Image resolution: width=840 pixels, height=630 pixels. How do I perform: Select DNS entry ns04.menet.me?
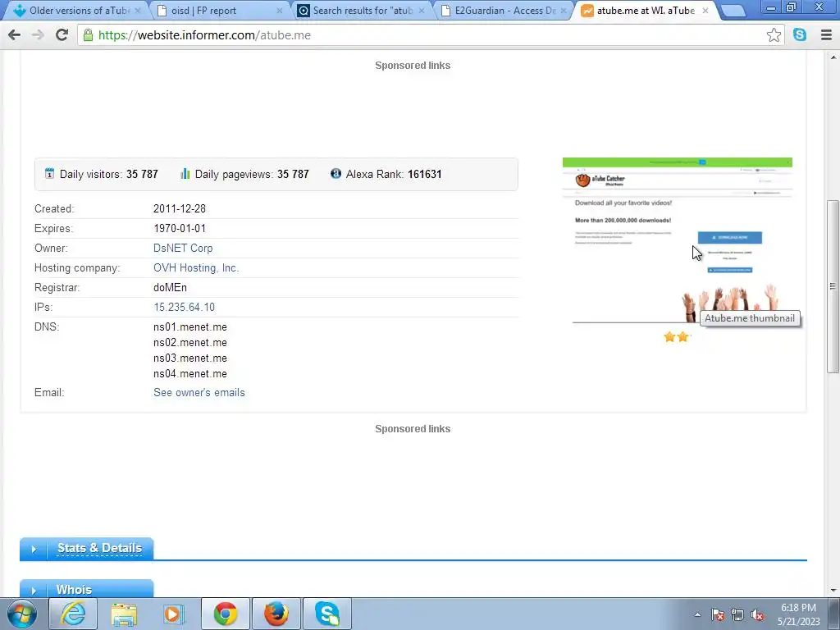[x=189, y=373]
